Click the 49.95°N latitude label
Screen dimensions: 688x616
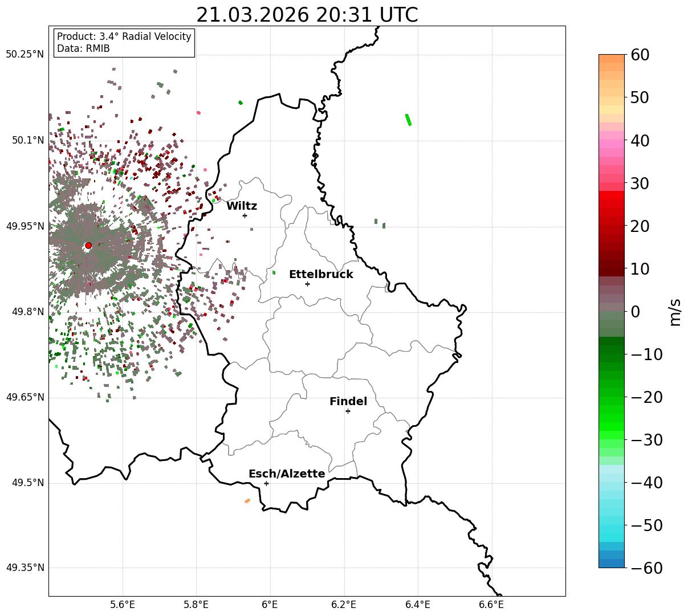pyautogui.click(x=25, y=226)
